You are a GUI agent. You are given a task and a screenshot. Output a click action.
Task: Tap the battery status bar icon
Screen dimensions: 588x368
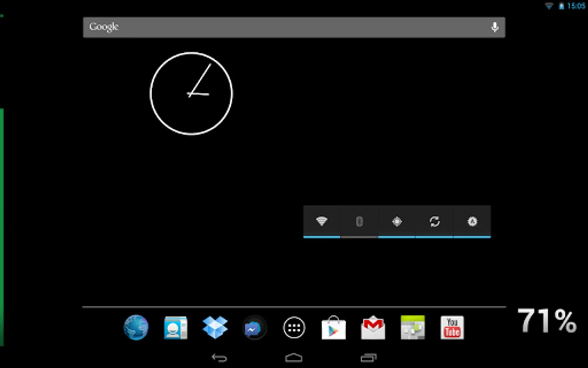click(x=561, y=6)
